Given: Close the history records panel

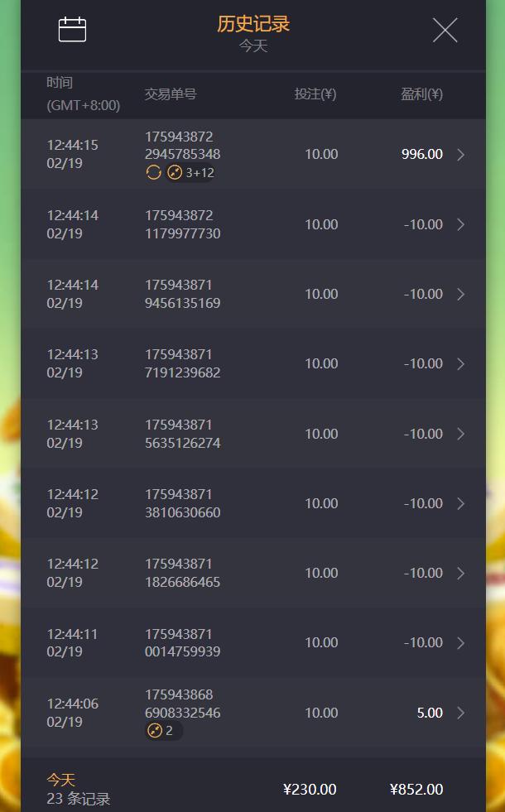Looking at the screenshot, I should coord(445,31).
